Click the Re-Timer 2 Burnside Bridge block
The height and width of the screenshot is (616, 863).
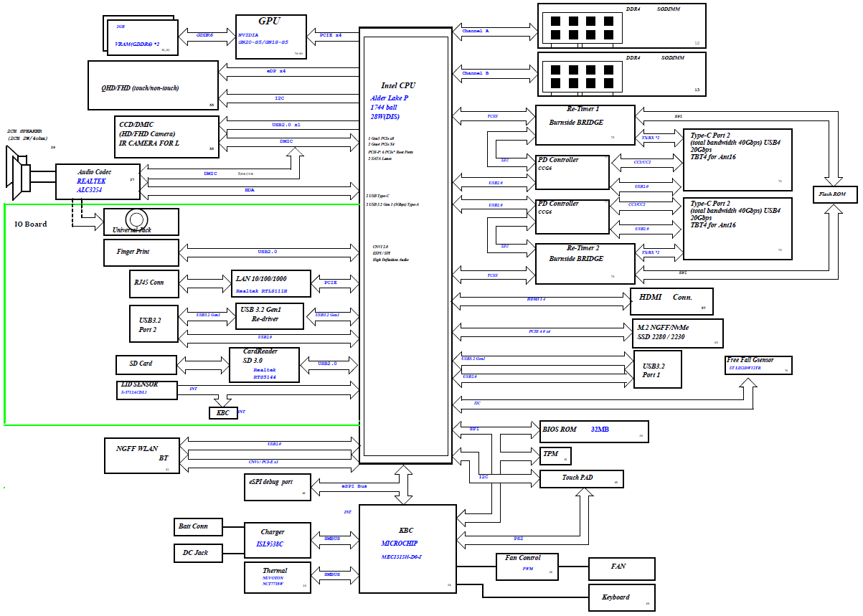pos(585,263)
